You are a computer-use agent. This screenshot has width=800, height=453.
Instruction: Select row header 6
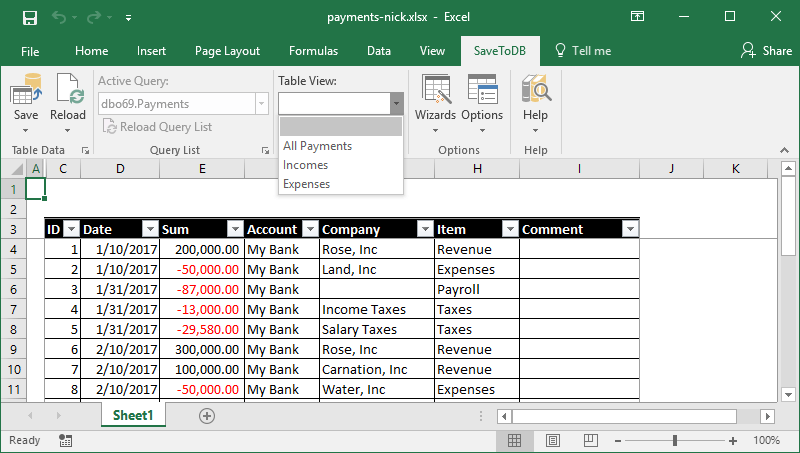point(13,290)
